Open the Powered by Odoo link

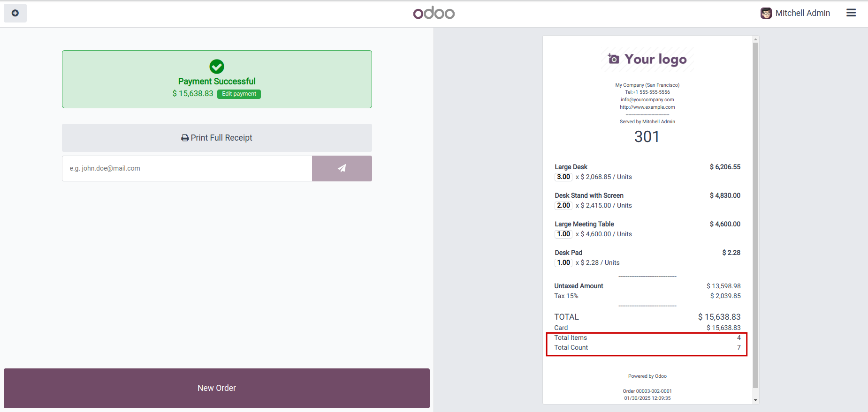point(661,376)
